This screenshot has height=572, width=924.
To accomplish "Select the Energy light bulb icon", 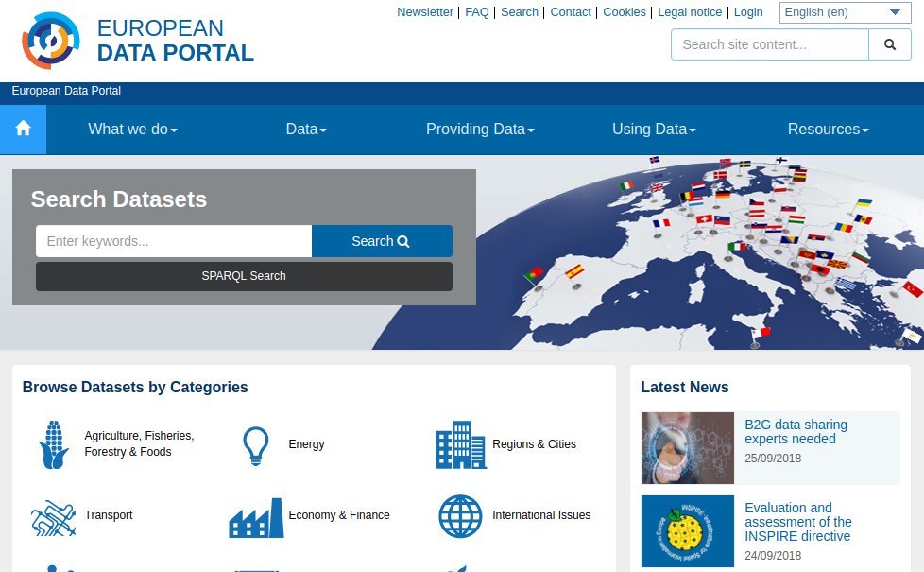I will click(256, 444).
